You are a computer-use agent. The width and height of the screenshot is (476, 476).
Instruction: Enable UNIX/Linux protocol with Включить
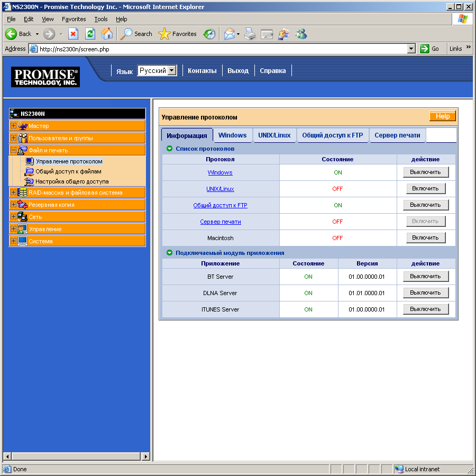point(426,188)
